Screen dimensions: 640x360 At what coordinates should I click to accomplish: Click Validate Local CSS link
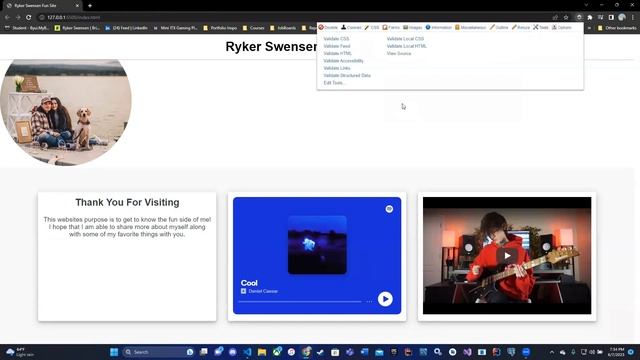tap(405, 39)
